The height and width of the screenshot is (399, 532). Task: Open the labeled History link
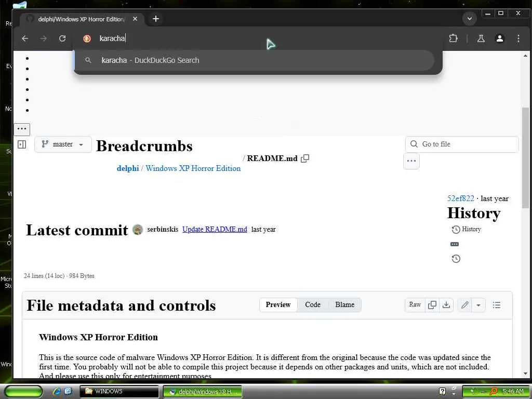coord(467,229)
